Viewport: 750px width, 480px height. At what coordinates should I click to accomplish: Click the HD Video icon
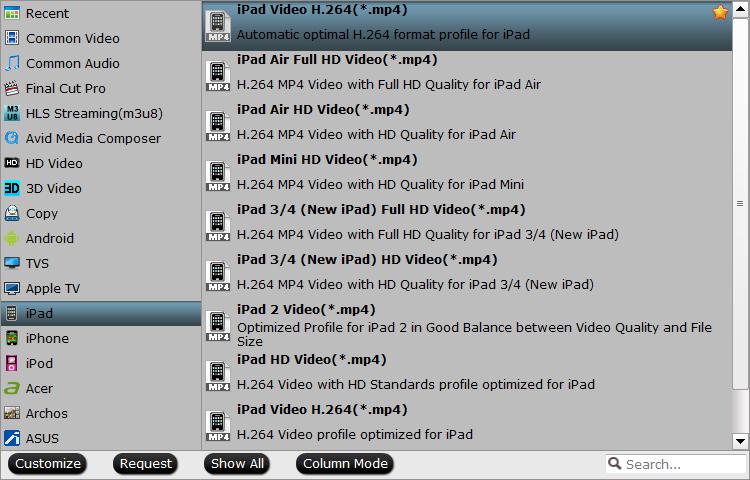[x=11, y=163]
